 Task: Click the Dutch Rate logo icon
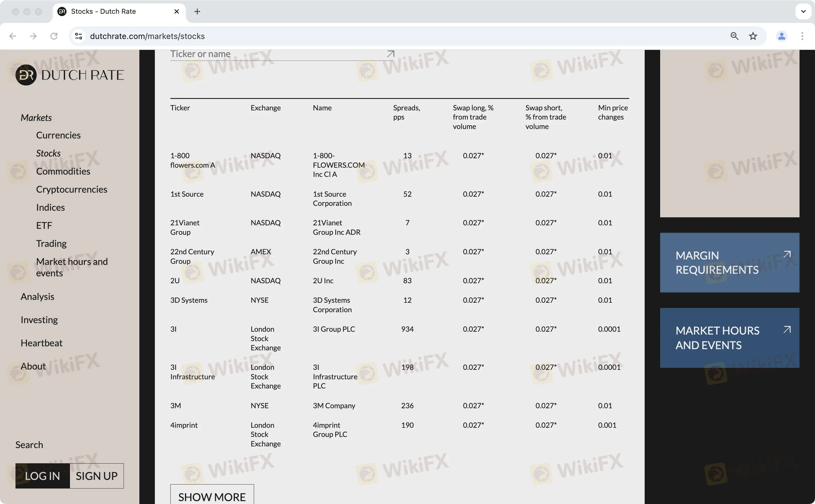coord(26,75)
